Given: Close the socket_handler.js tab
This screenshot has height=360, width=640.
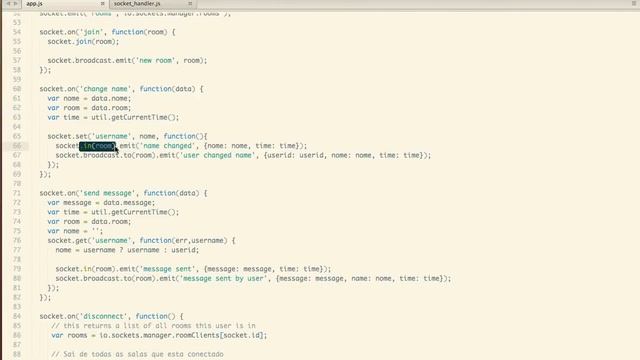Looking at the screenshot, I should 190,4.
